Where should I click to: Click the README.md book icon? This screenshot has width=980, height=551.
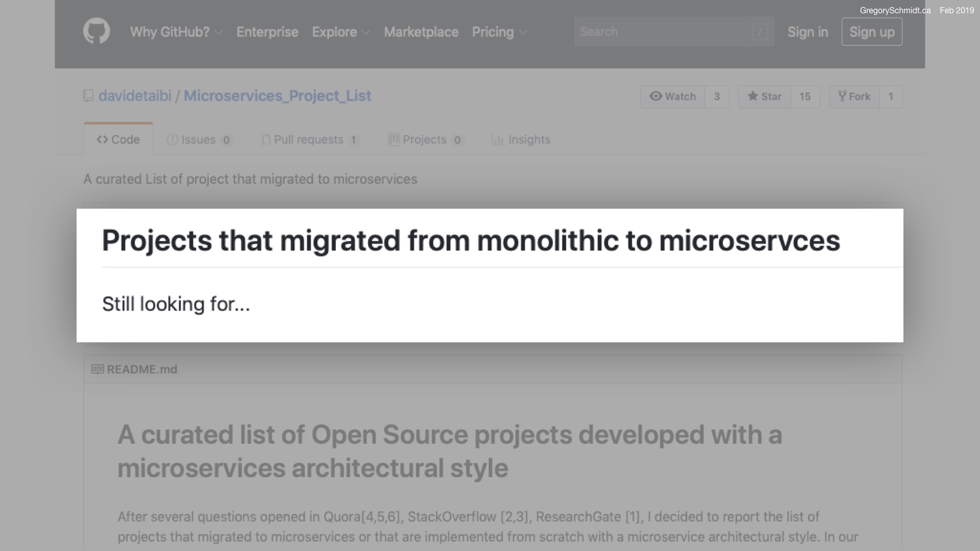click(x=97, y=369)
